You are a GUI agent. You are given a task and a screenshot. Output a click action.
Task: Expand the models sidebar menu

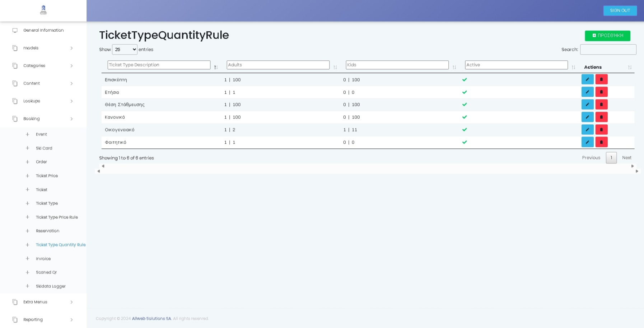[x=43, y=48]
